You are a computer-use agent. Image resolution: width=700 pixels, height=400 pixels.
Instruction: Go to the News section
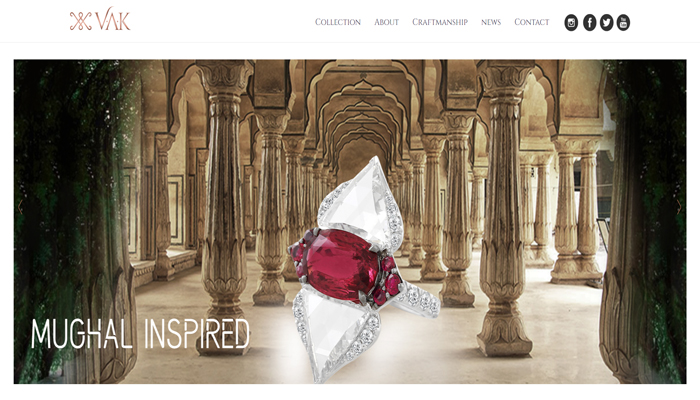[x=491, y=22]
